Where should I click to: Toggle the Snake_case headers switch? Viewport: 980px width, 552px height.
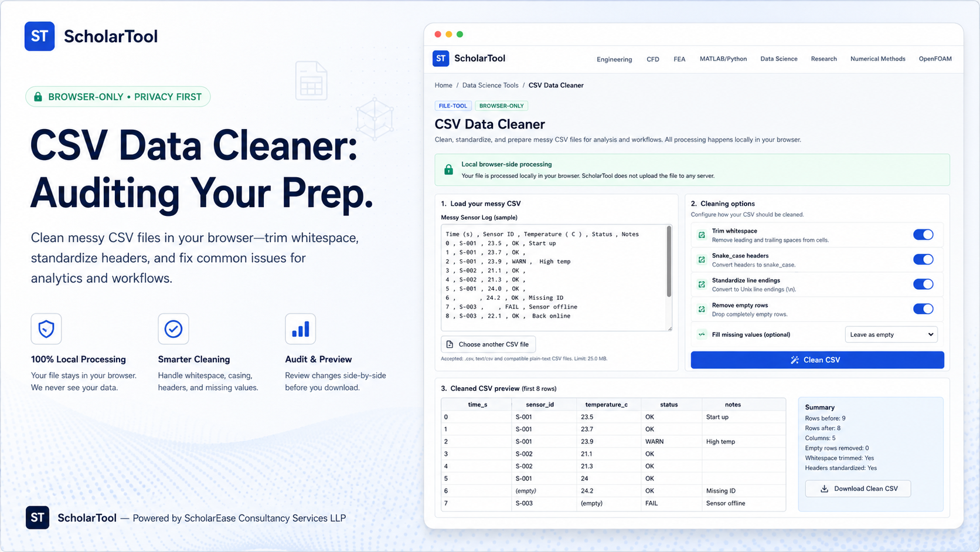[x=923, y=259]
